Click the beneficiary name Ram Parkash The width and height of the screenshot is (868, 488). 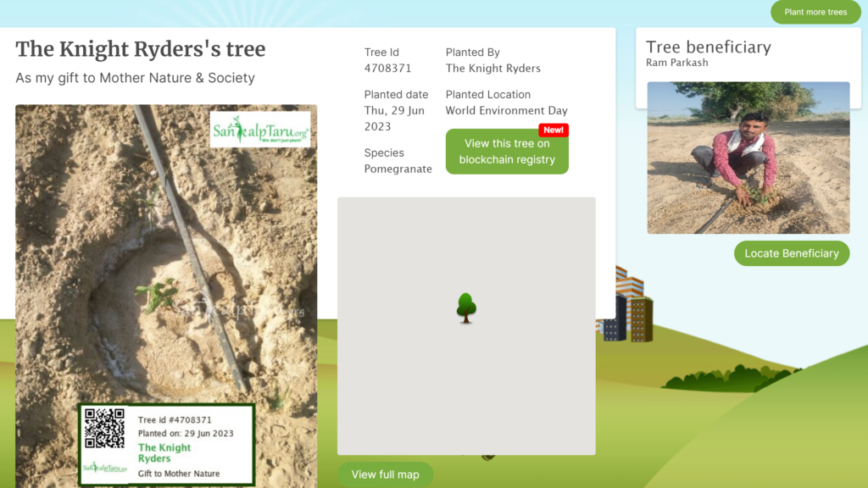677,63
